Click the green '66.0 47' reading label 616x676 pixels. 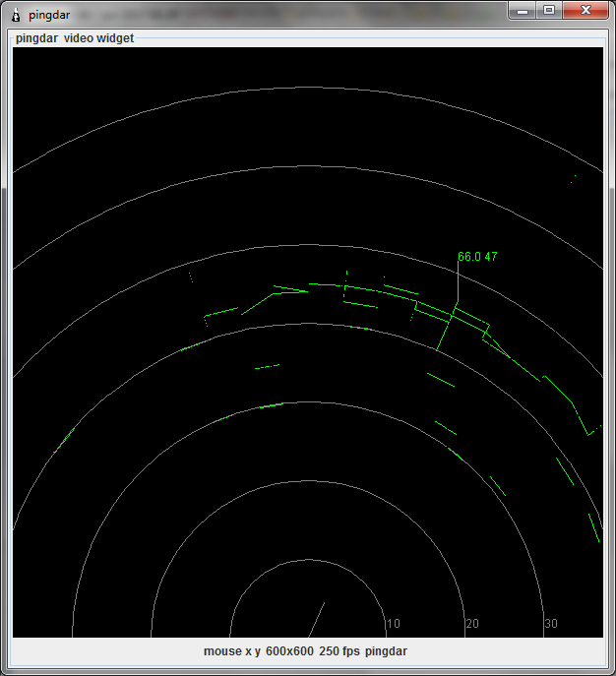tap(477, 257)
